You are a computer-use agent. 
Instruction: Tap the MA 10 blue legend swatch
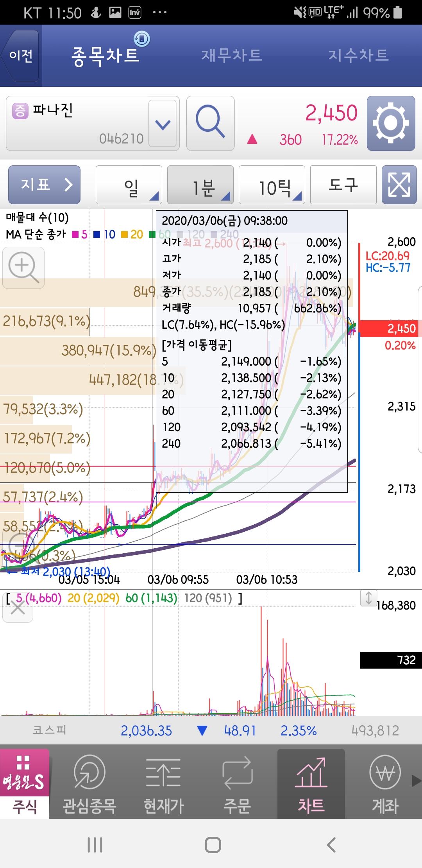pyautogui.click(x=97, y=235)
